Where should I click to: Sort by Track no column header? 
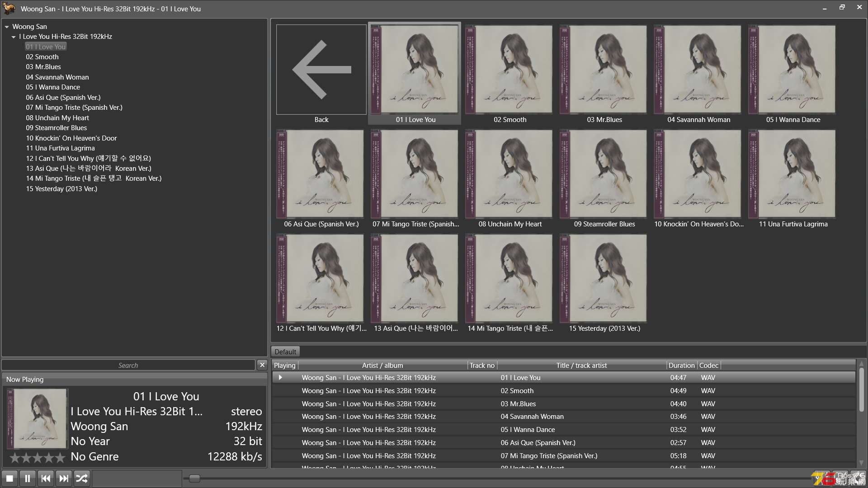coord(482,365)
